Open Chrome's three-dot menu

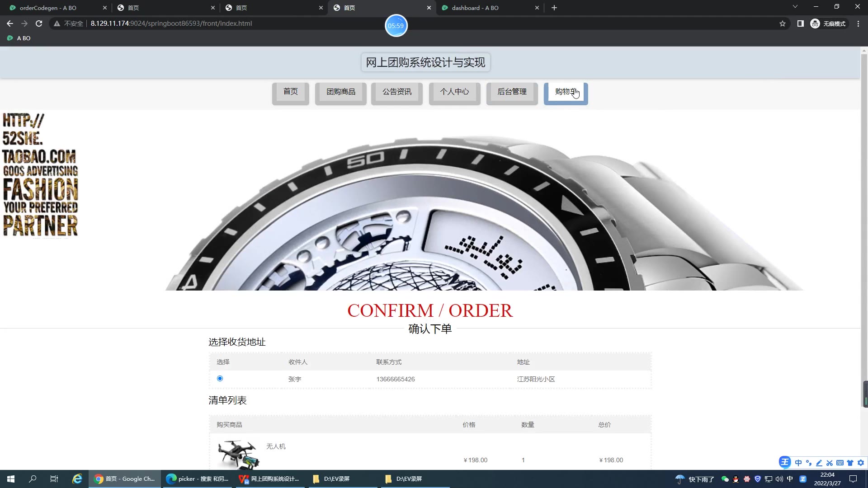(858, 23)
